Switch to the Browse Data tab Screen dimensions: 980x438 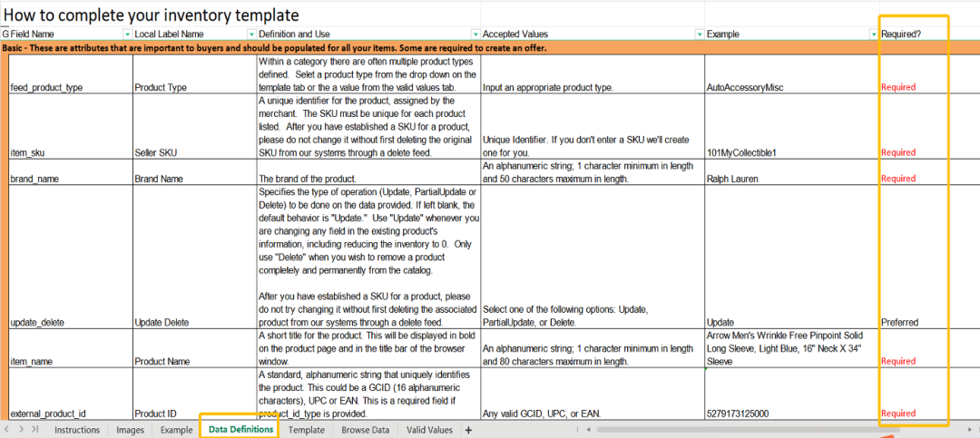[x=366, y=430]
